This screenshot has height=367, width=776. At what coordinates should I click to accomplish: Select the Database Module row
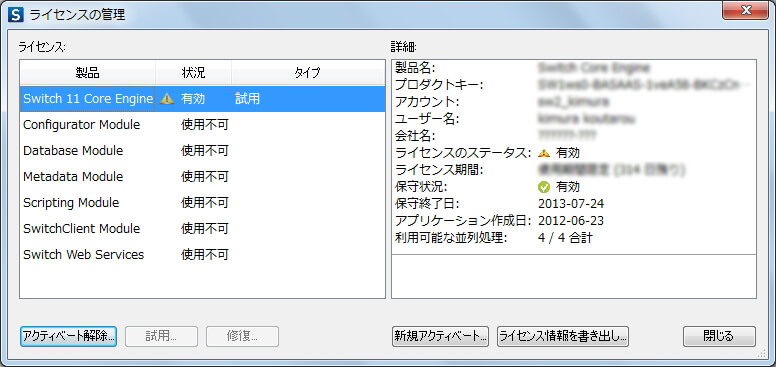coord(202,150)
